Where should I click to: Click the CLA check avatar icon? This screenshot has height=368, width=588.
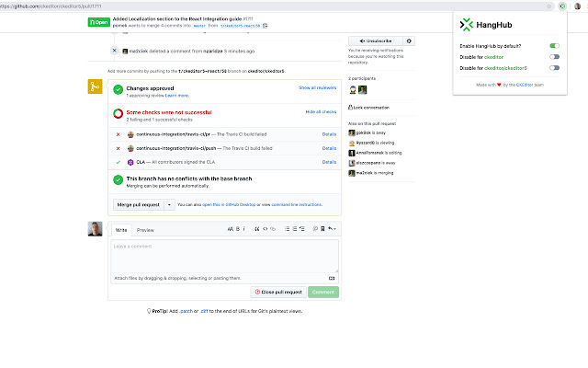[130, 162]
